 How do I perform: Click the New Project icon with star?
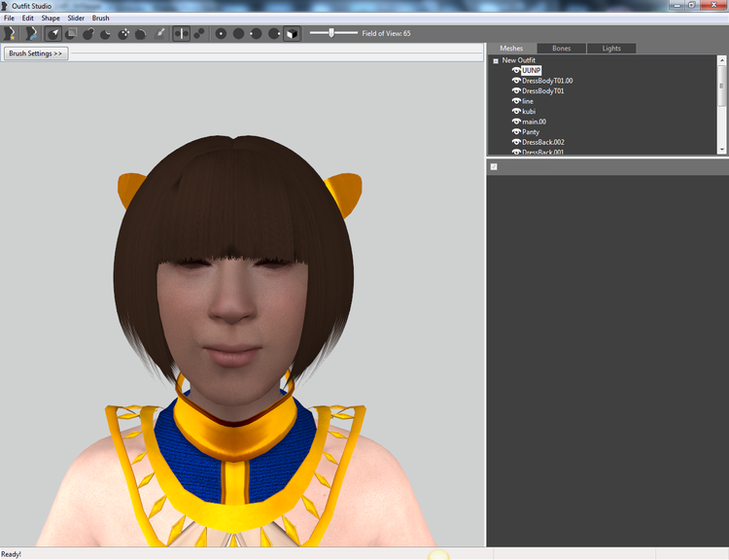10,33
